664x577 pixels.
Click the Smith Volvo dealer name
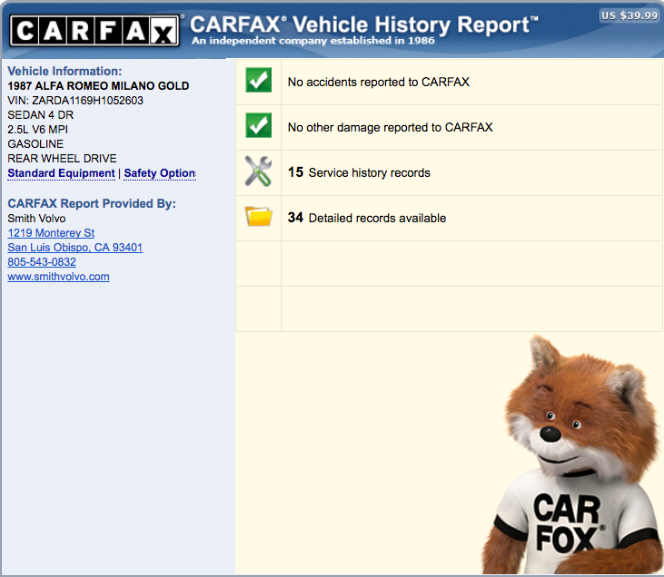36,218
